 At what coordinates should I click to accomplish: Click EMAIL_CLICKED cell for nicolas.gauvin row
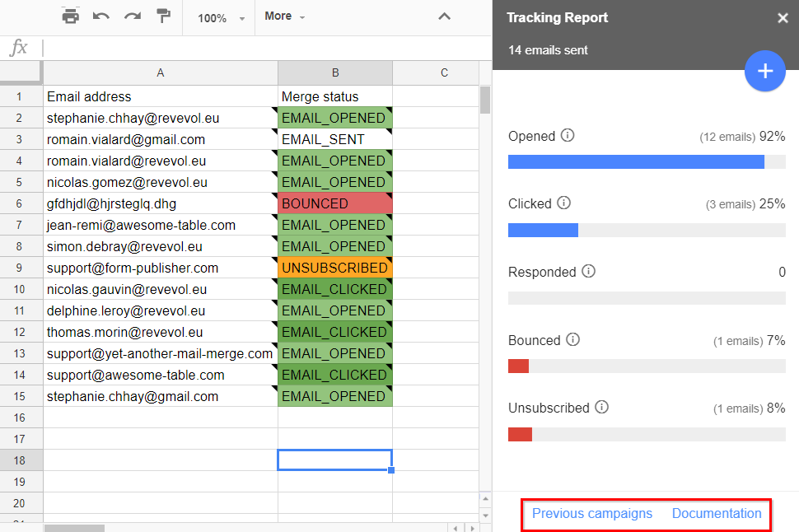click(335, 289)
